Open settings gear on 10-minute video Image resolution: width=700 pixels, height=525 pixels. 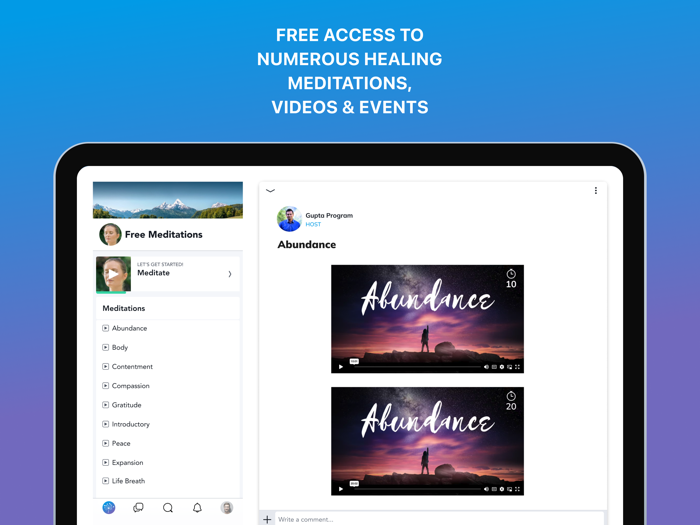[x=502, y=367]
